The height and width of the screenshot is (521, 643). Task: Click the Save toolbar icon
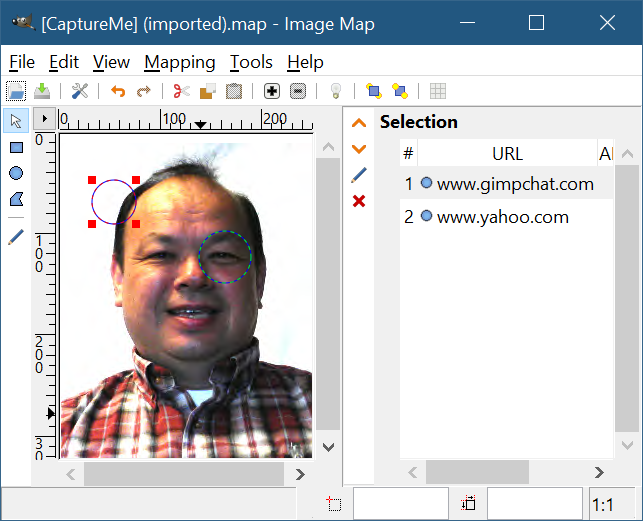click(x=42, y=91)
